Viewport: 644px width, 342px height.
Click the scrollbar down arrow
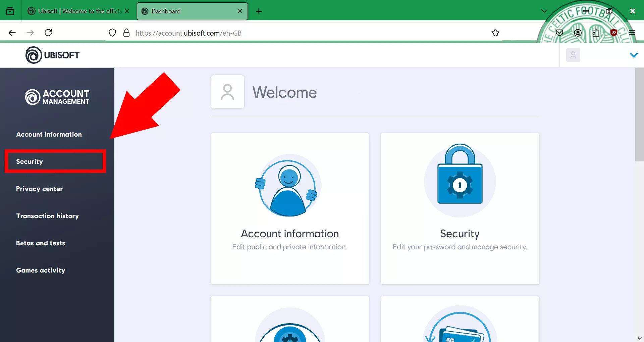pos(639,338)
